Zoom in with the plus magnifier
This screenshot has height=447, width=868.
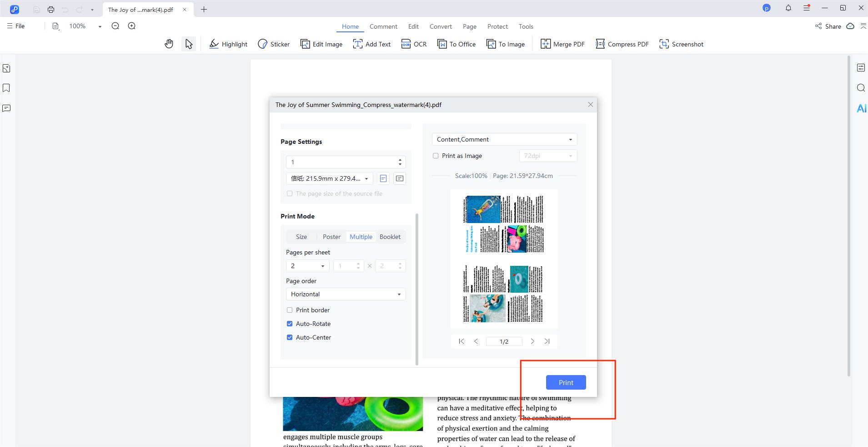[132, 26]
